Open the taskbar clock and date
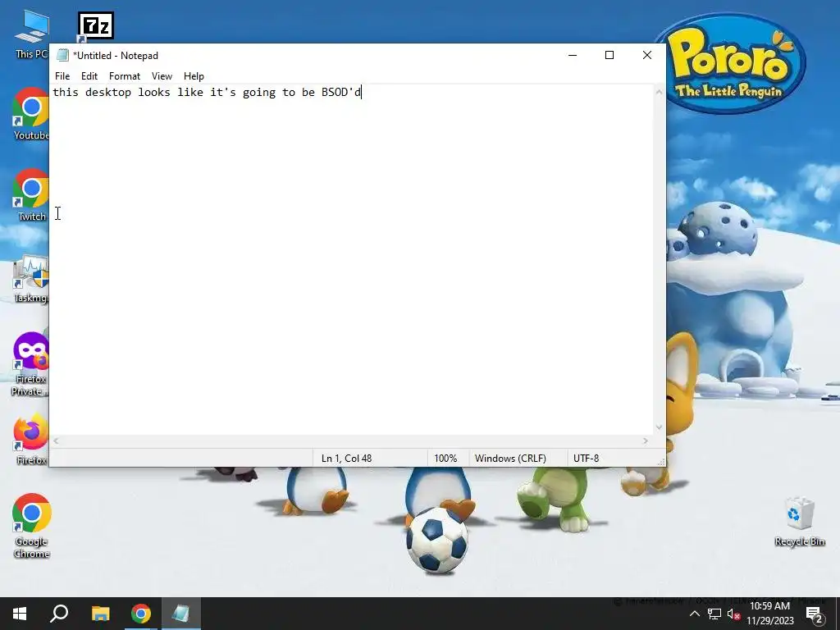 (769, 614)
